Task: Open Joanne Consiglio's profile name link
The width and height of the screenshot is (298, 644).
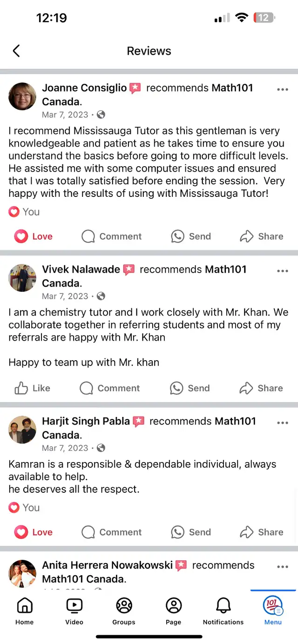Action: tap(84, 88)
